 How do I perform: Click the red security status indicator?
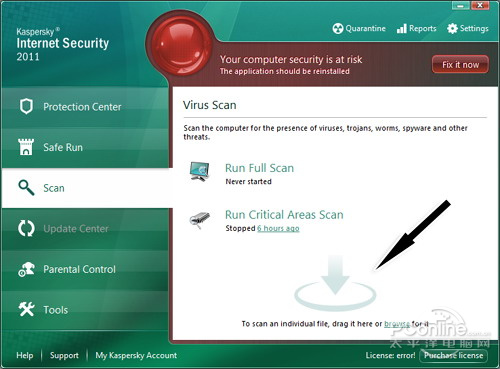point(181,47)
